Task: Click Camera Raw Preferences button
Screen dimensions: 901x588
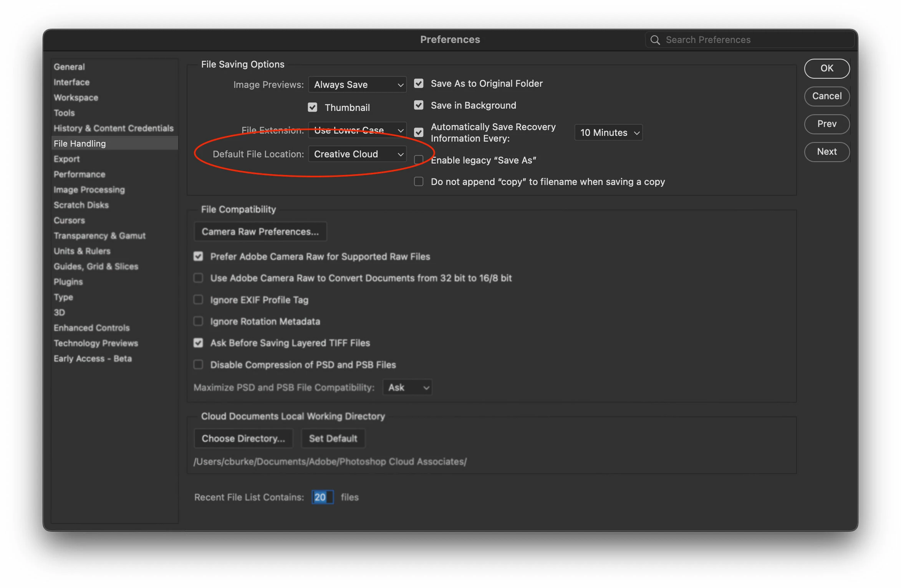Action: pos(260,231)
